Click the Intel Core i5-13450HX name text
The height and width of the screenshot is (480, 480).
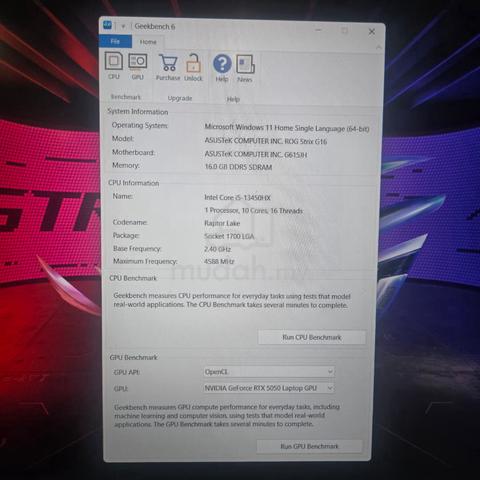[237, 197]
